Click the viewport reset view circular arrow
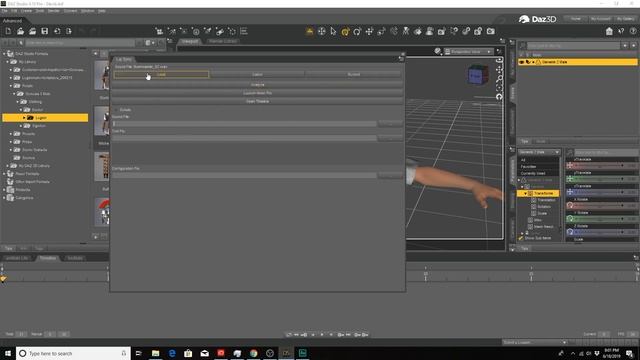Image resolution: width=640 pixels, height=360 pixels. click(x=499, y=97)
